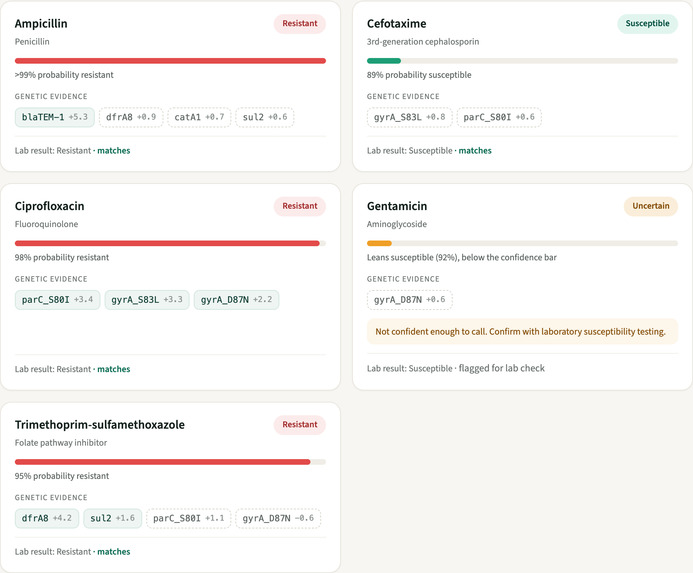Image resolution: width=693 pixels, height=573 pixels.
Task: Select the parC_S80I +3.4 chip under Ciprofloxacin
Action: pos(57,300)
